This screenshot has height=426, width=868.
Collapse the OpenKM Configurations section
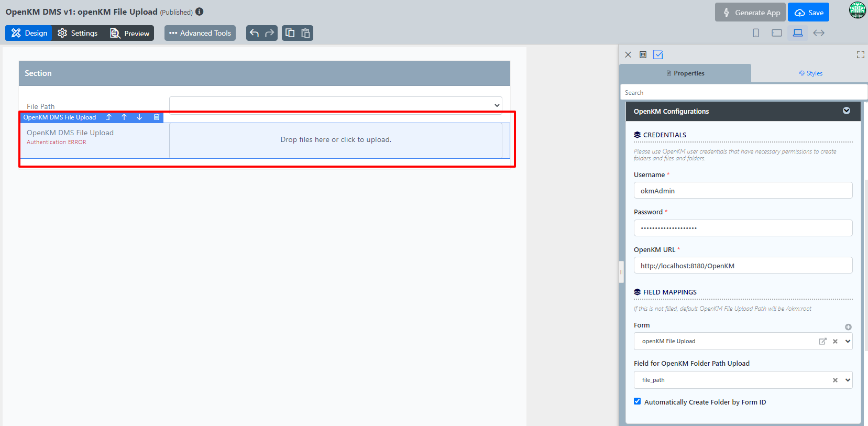tap(847, 111)
